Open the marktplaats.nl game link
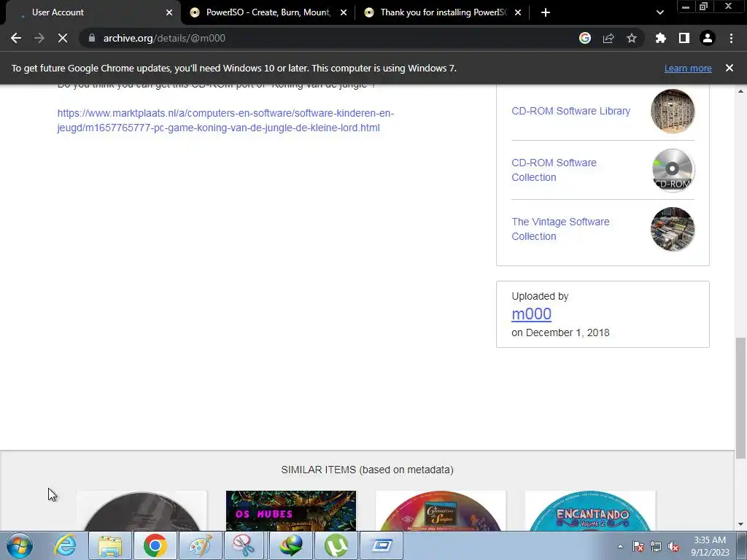Viewport: 747px width, 560px height. point(225,120)
